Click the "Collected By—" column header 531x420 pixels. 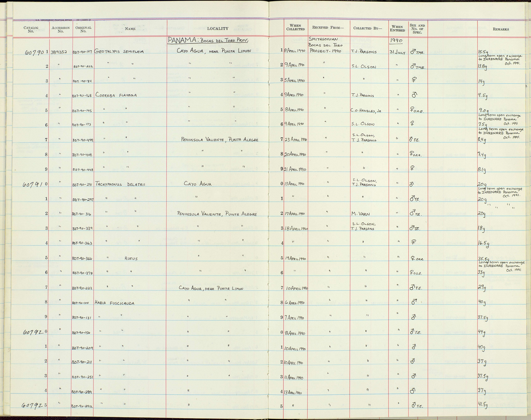(368, 28)
